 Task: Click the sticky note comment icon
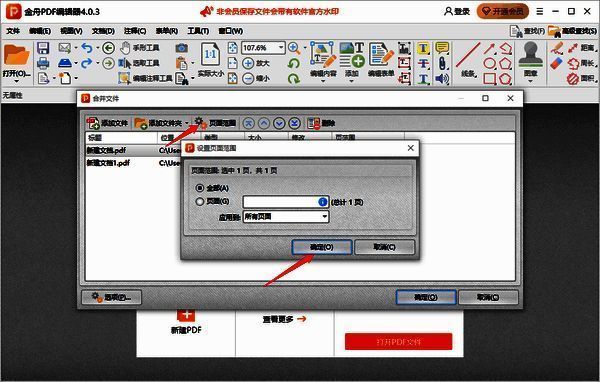[442, 48]
